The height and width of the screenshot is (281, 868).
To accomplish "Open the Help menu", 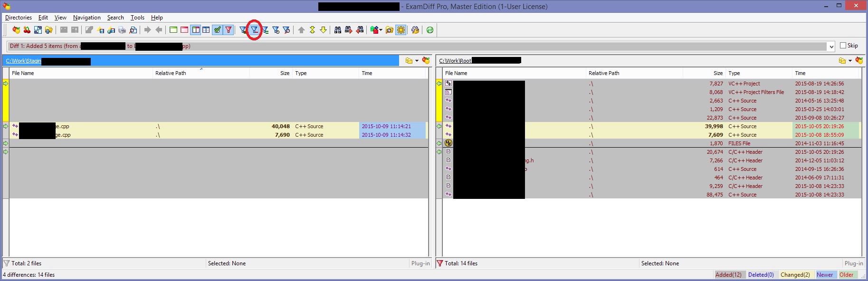I will [x=157, y=18].
